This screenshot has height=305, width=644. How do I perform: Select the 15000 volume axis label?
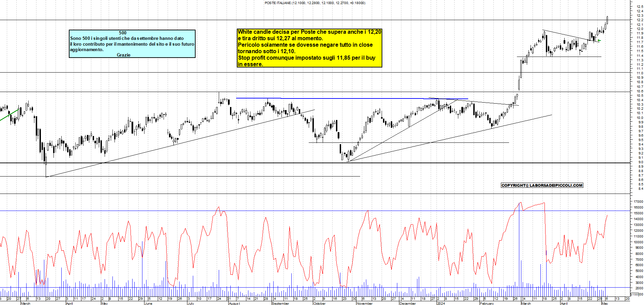pyautogui.click(x=638, y=213)
